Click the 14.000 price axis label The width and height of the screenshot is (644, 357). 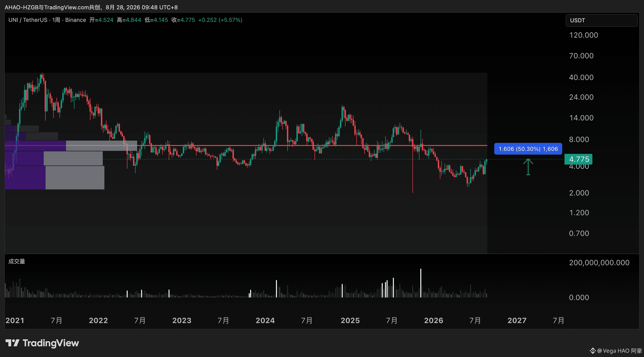click(x=581, y=118)
